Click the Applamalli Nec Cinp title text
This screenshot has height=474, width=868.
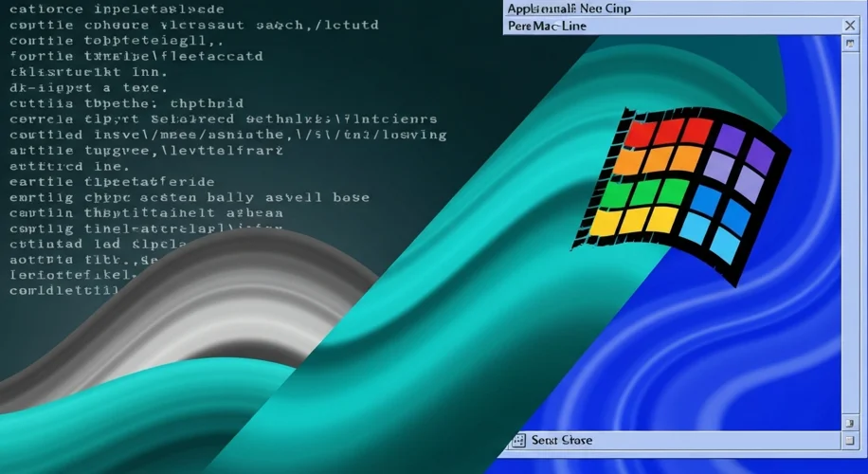(x=570, y=9)
